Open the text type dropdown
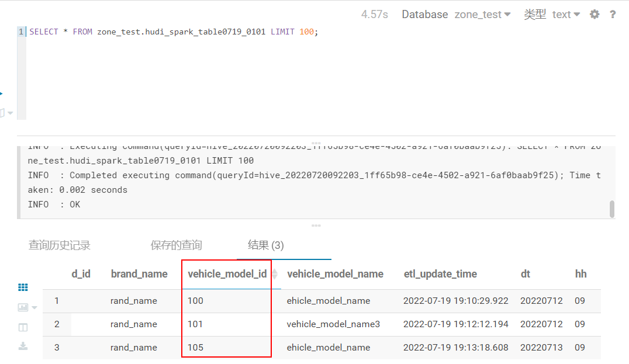This screenshot has width=629, height=364. point(566,15)
